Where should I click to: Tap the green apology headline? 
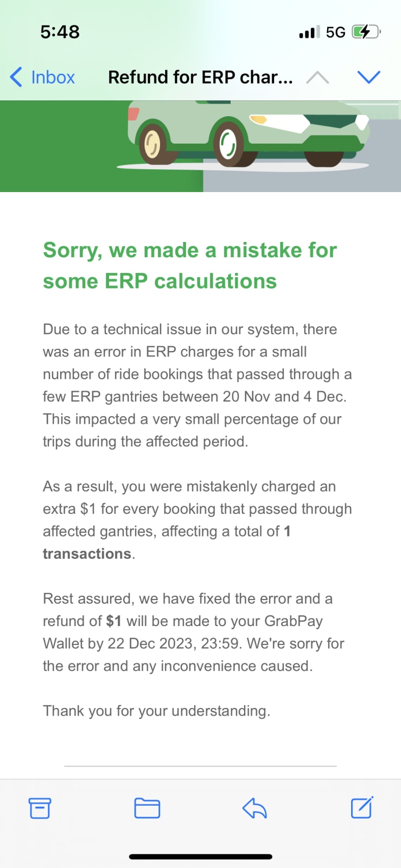[189, 265]
